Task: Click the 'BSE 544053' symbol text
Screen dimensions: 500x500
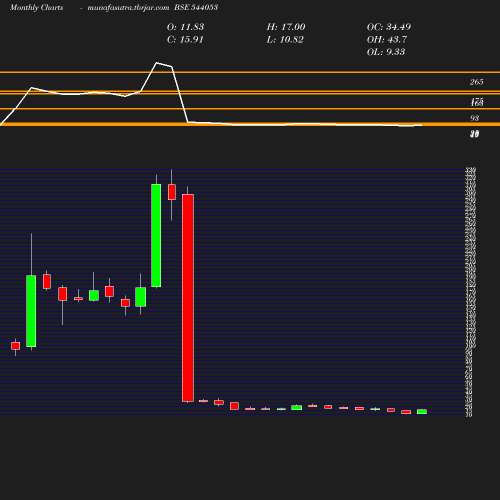Action: [196, 8]
